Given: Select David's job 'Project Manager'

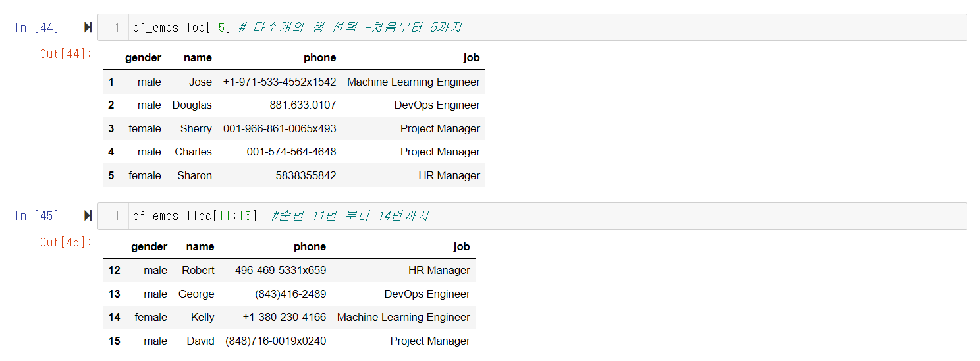Looking at the screenshot, I should [x=431, y=341].
